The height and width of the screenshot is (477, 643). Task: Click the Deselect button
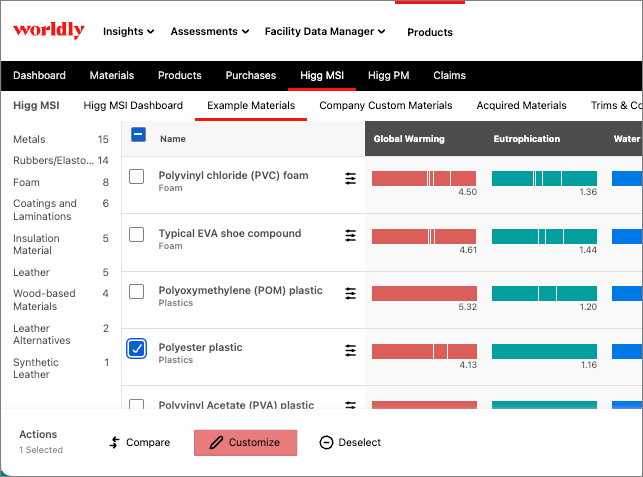(350, 442)
